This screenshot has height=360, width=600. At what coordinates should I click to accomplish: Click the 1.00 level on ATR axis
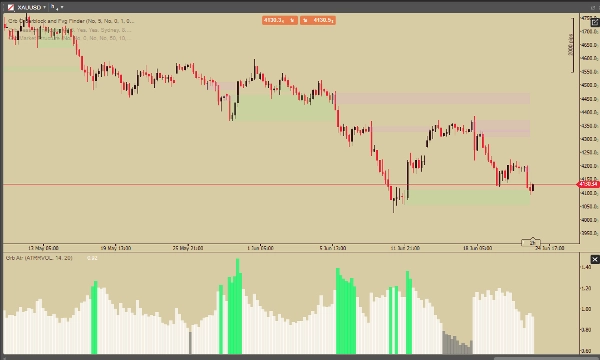(x=587, y=309)
